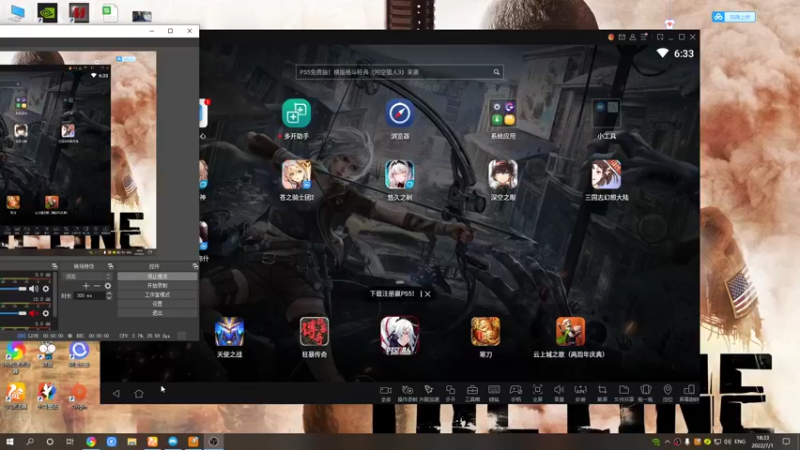Launch the 苍之骑士团2 game
800x450 pixels.
[296, 174]
